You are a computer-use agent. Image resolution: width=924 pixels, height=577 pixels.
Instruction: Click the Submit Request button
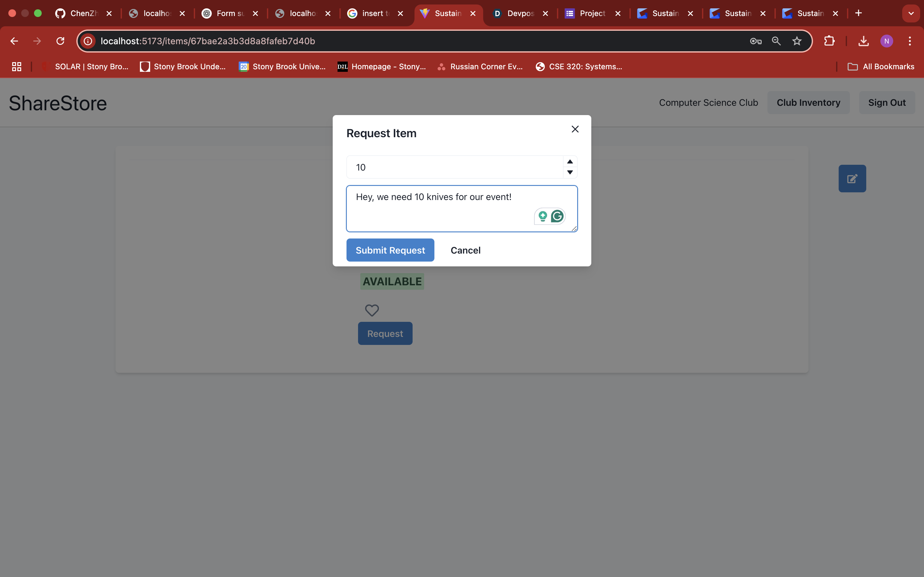click(390, 250)
